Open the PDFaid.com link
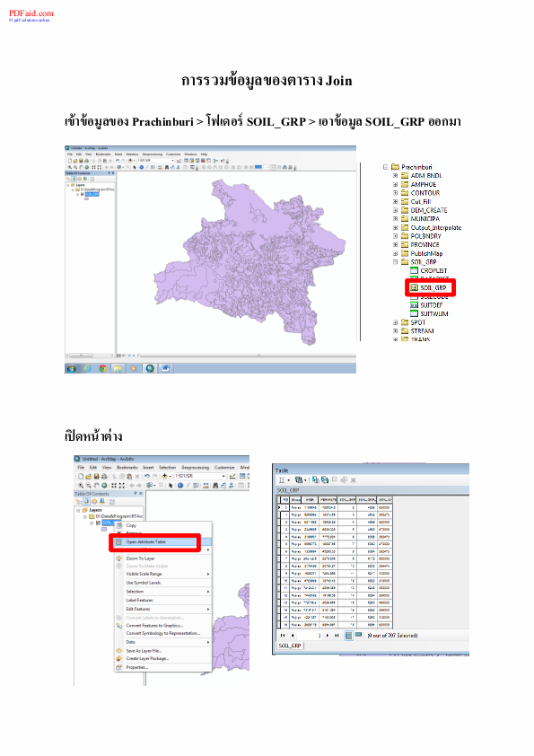The height and width of the screenshot is (756, 534). tap(31, 13)
